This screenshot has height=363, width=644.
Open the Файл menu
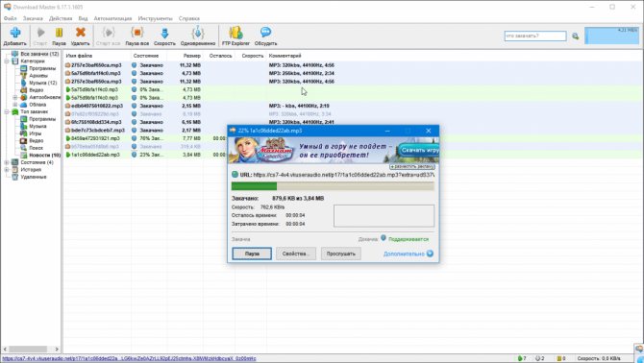click(11, 18)
